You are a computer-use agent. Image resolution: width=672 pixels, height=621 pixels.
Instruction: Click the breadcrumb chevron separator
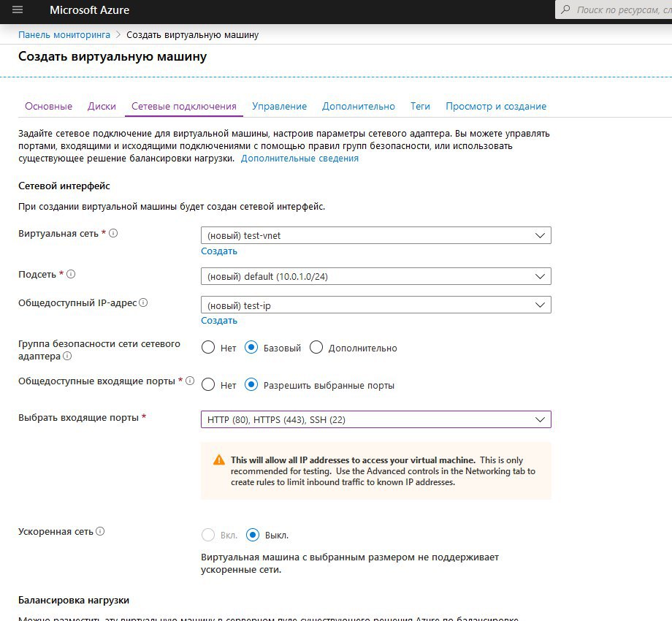[x=118, y=35]
